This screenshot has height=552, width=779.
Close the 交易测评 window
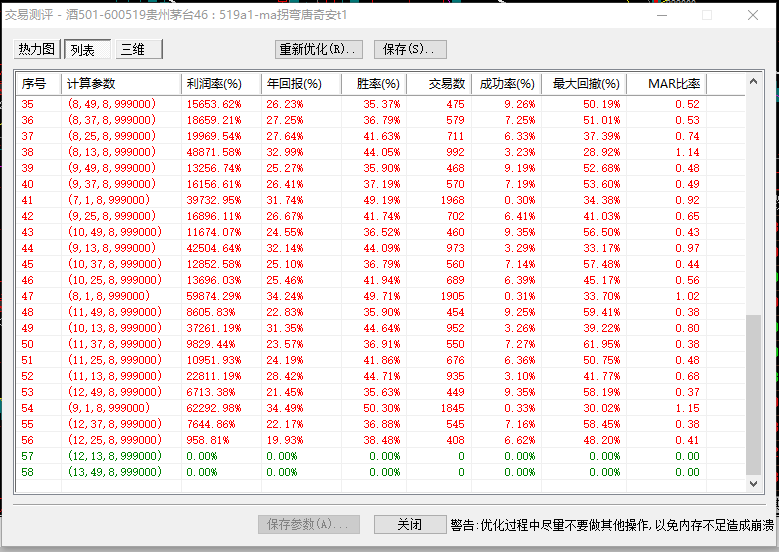pos(753,15)
